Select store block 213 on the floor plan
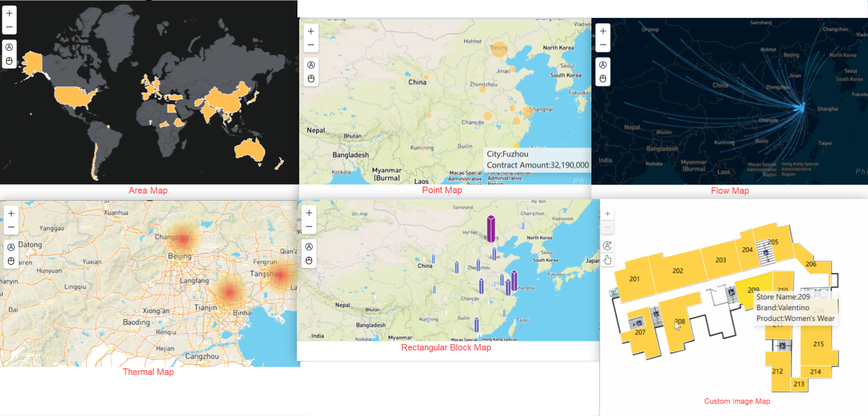 [799, 384]
